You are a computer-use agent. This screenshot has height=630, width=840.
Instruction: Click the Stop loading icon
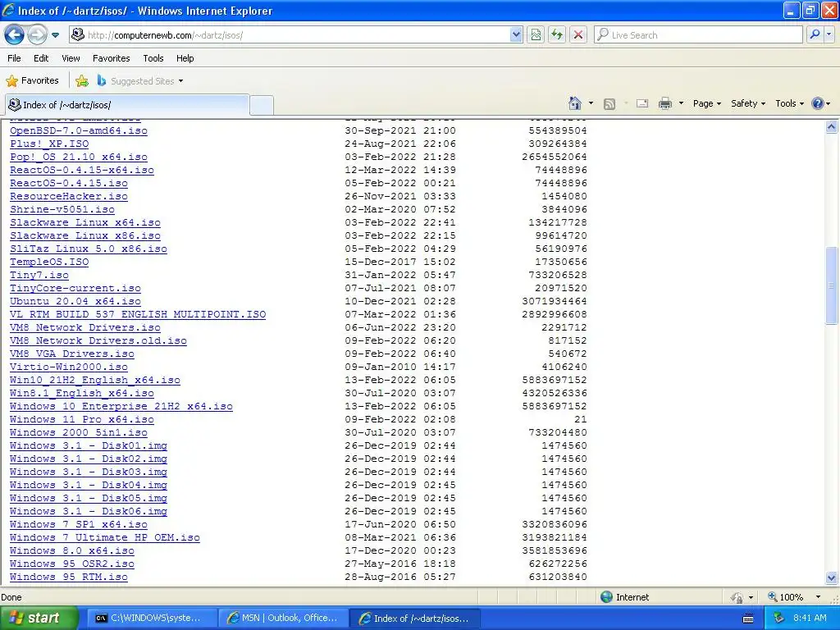[x=578, y=34]
